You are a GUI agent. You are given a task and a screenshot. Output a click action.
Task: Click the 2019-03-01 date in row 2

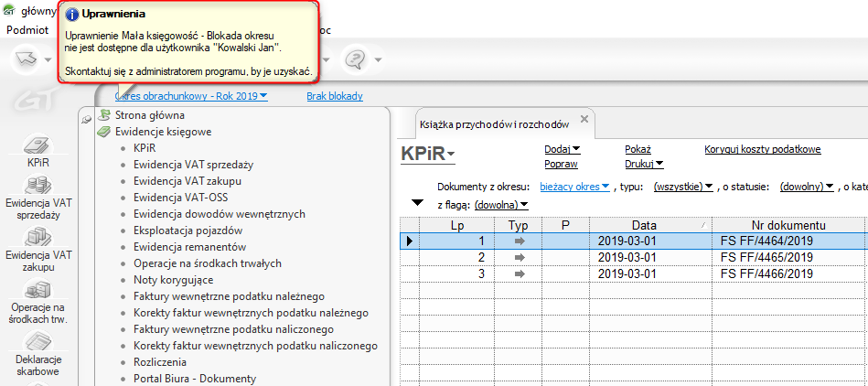[627, 258]
